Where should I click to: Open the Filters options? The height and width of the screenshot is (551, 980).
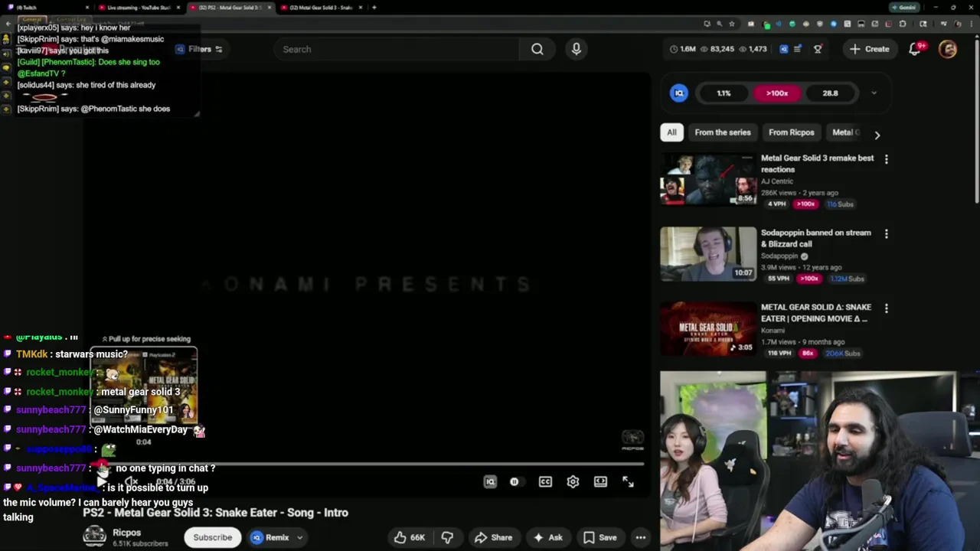coord(199,49)
